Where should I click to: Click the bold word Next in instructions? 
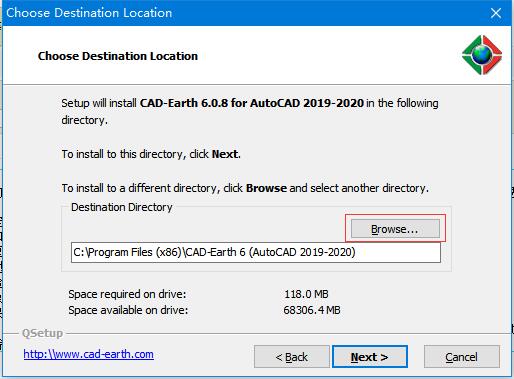225,154
